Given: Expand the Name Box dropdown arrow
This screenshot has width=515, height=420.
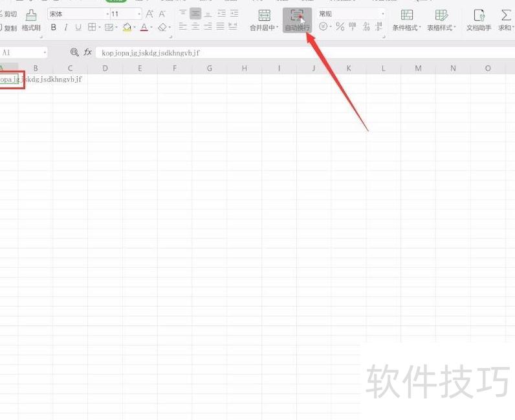Looking at the screenshot, I should click(45, 52).
